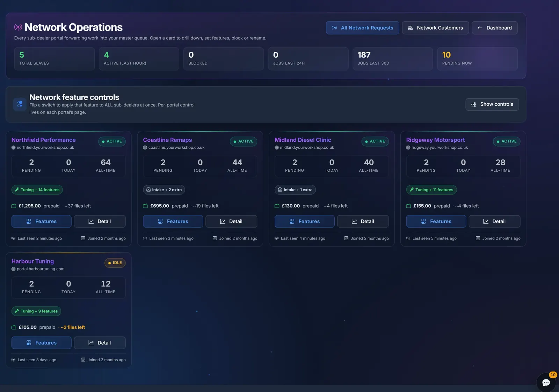Screen dimensions: 559x392
Task: Go to Network Customers
Action: click(435, 28)
